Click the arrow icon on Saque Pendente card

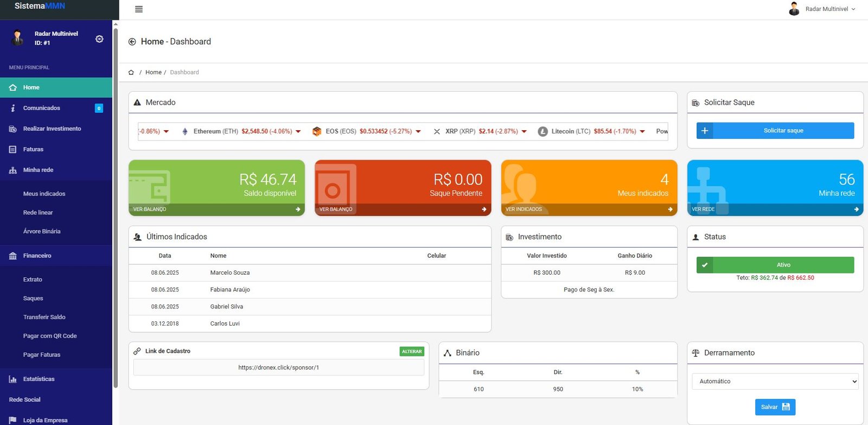click(x=484, y=210)
